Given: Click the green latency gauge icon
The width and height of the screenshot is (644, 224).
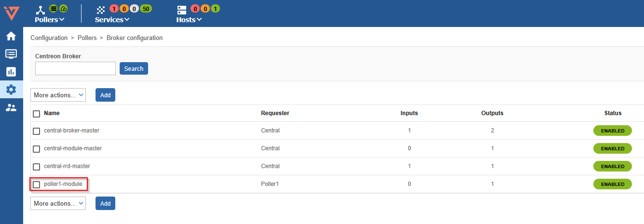Looking at the screenshot, I should 63,9.
